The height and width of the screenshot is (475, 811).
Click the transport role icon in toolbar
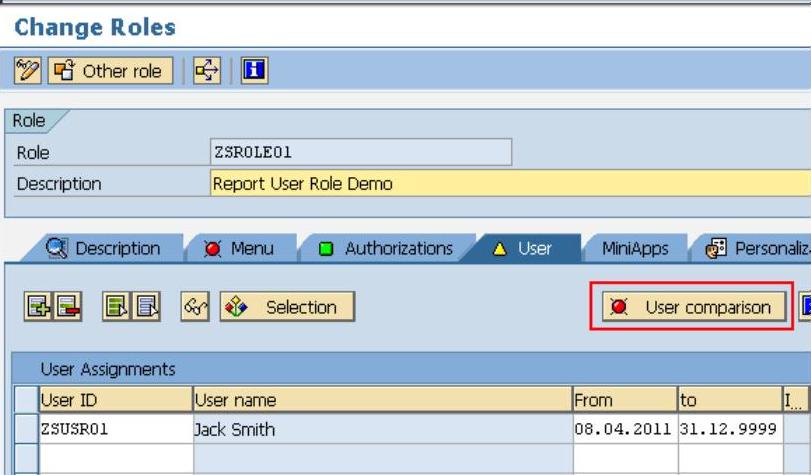click(207, 70)
